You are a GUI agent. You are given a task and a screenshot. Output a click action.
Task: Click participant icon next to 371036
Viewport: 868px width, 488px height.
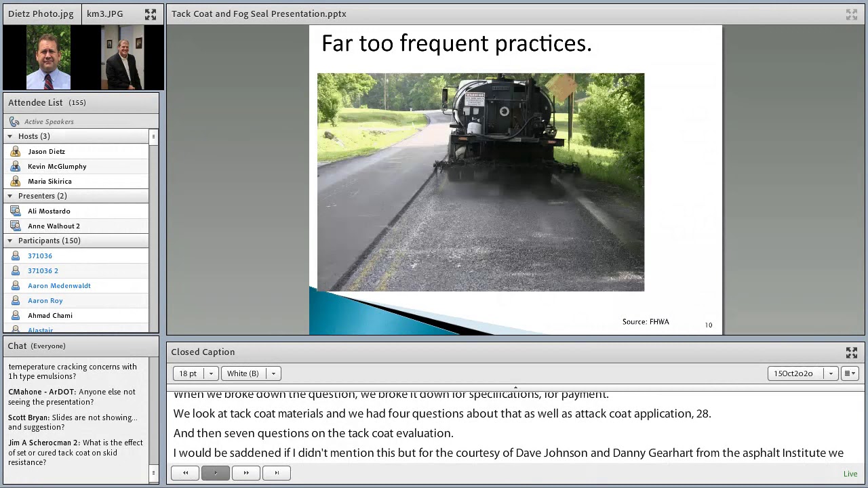(x=16, y=256)
